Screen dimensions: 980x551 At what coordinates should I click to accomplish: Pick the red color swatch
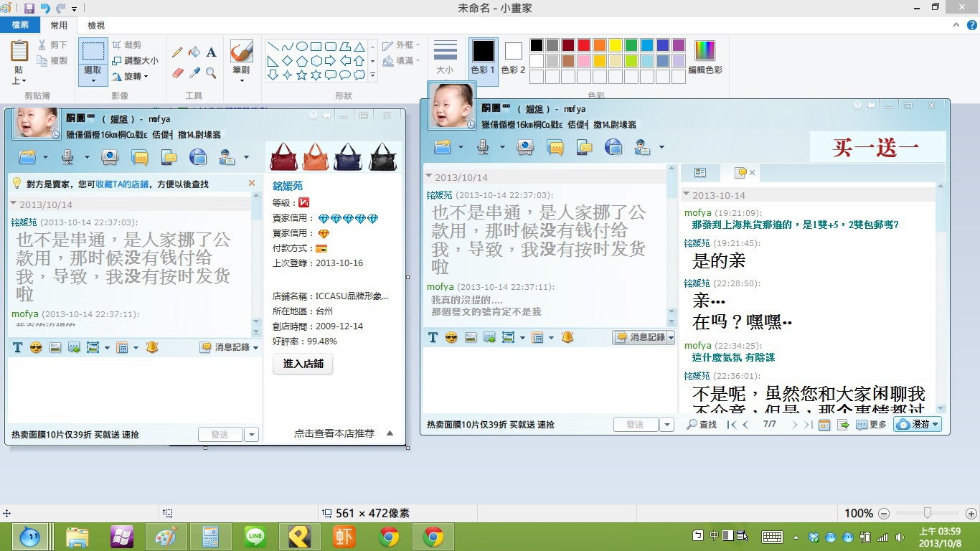(x=584, y=45)
